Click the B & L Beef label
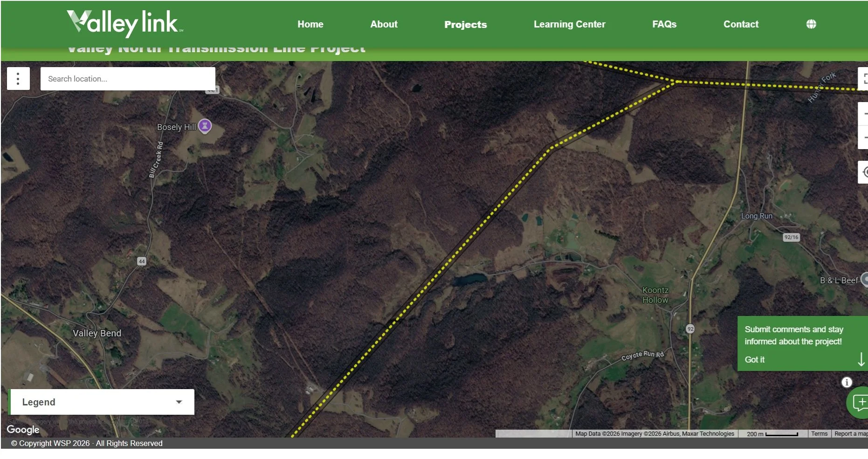The image size is (868, 459). tap(839, 281)
